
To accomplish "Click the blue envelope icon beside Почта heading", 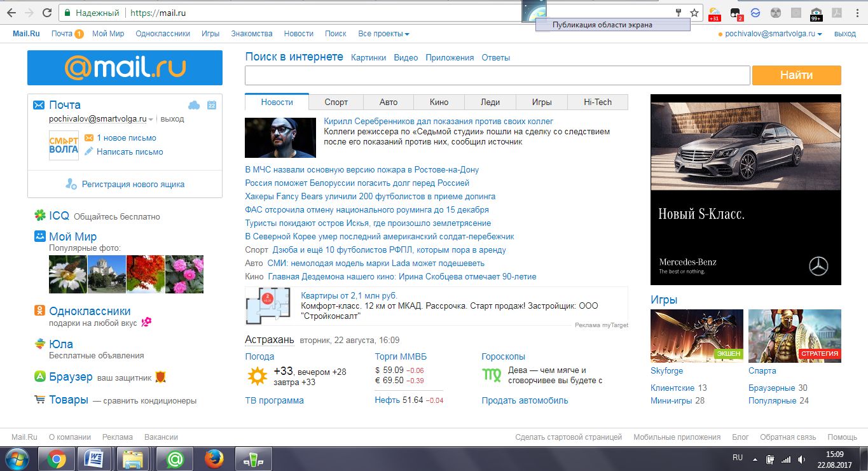I will 39,105.
